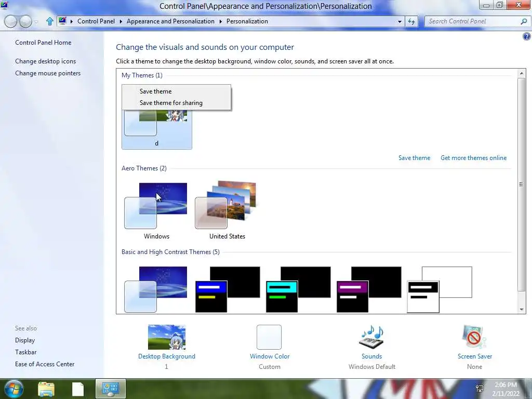
Task: Expand arrow after Appearance and Personalization
Action: point(220,21)
